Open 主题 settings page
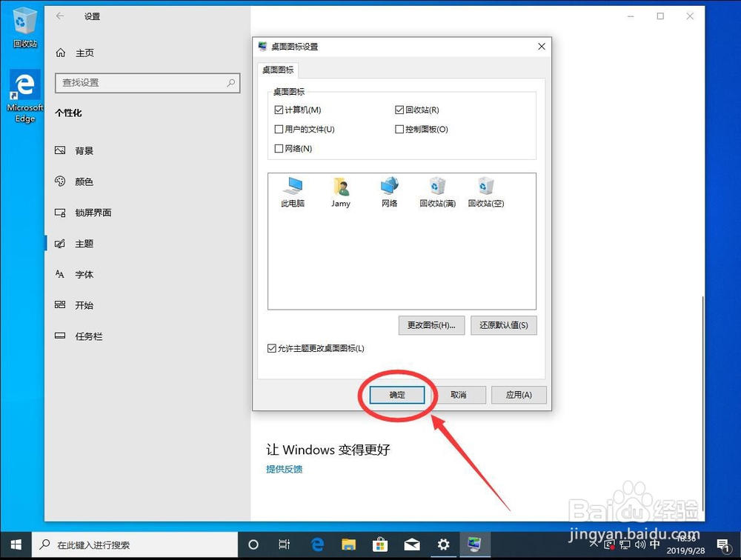 (x=84, y=244)
